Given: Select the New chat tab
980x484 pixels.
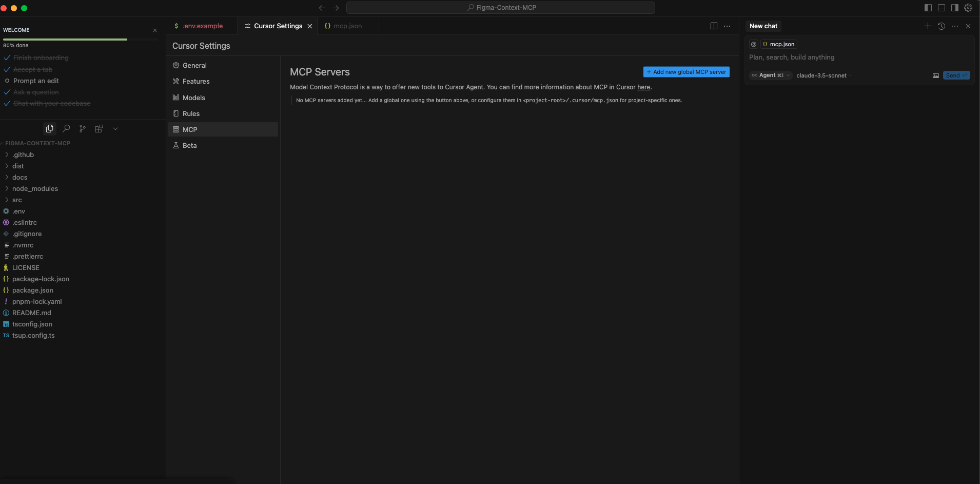Looking at the screenshot, I should 763,26.
